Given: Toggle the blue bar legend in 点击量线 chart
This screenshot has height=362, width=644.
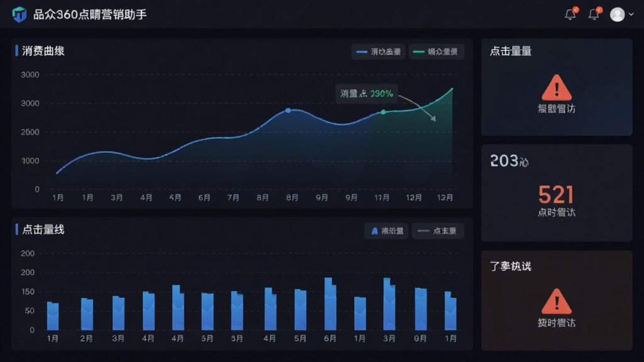Looking at the screenshot, I should tap(387, 231).
